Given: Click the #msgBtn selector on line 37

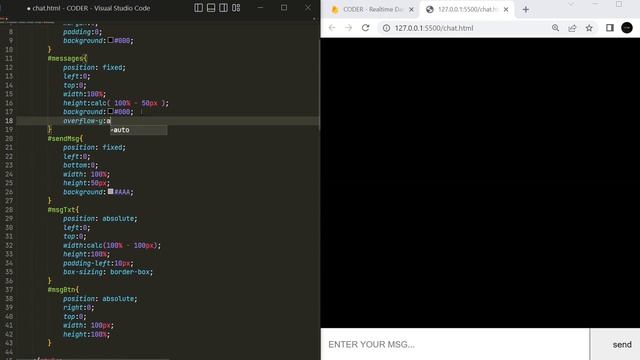Looking at the screenshot, I should pos(63,290).
